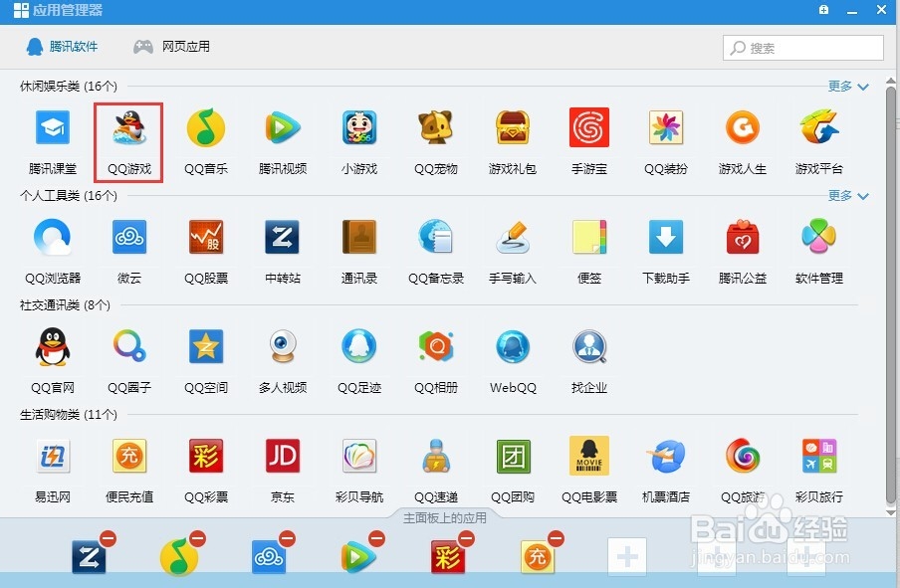Open the 腾讯公益 app
900x588 pixels.
(x=742, y=237)
